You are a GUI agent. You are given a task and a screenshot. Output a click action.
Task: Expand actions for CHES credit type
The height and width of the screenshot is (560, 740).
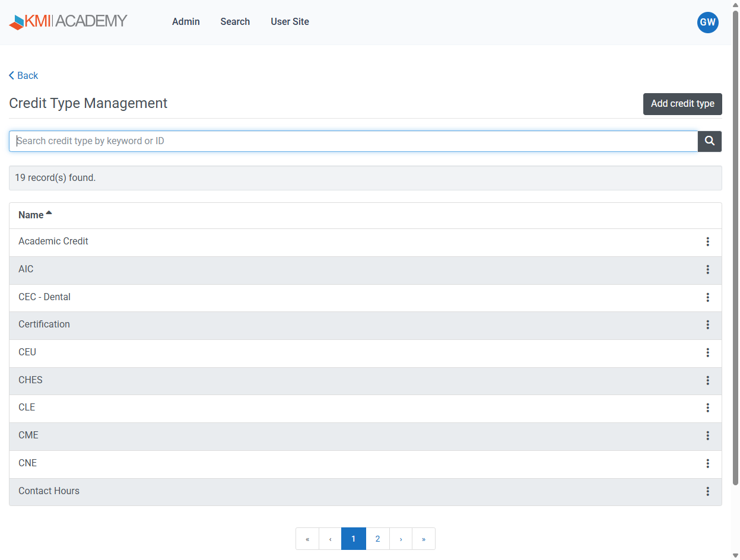coord(707,380)
